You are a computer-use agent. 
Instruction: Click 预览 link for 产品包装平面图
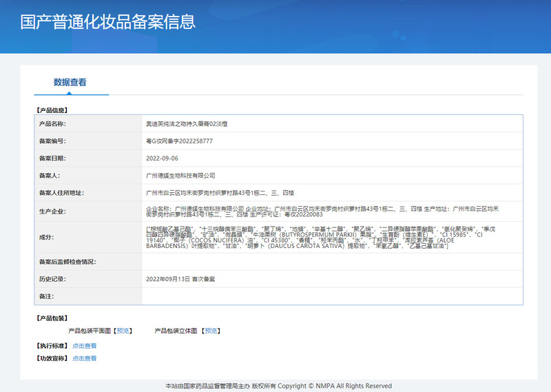123,331
